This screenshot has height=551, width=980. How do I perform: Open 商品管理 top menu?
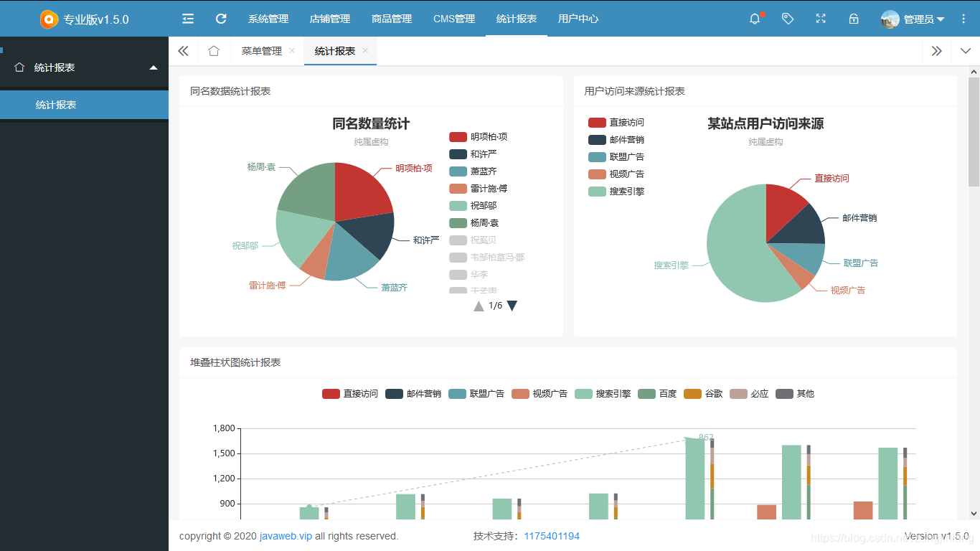point(392,19)
